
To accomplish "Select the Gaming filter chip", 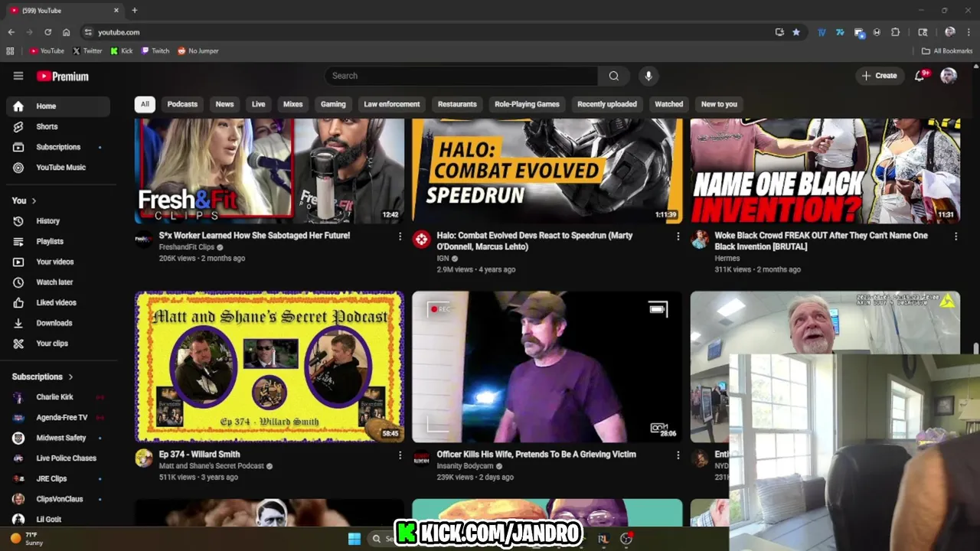I will pyautogui.click(x=333, y=104).
